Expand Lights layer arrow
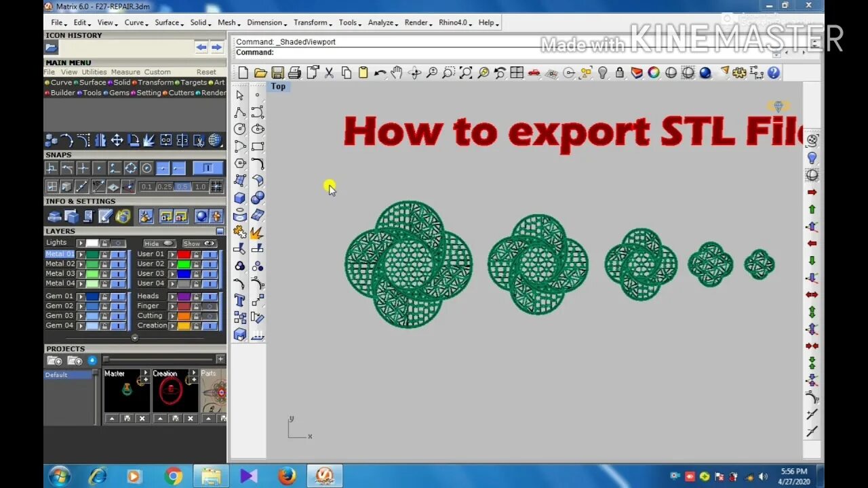Screen dimensions: 868x488 click(81, 243)
